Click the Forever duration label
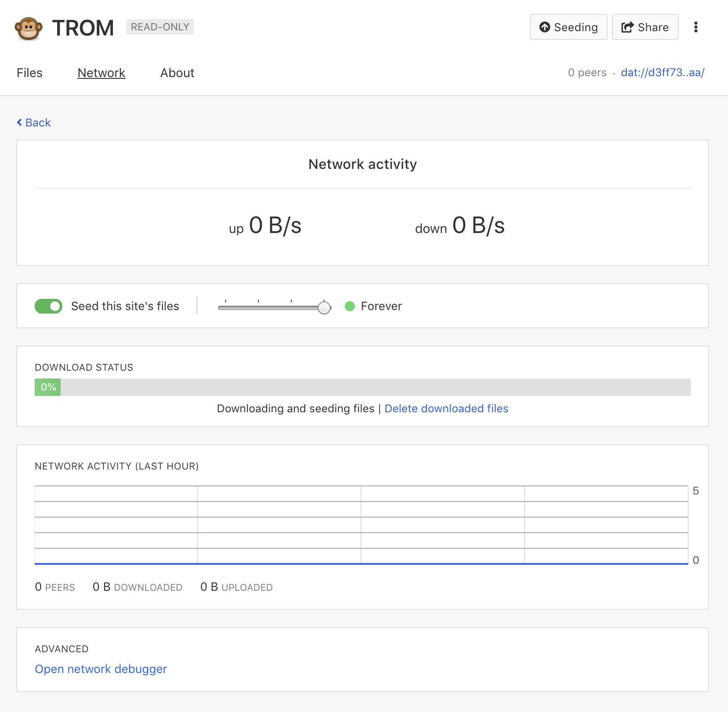The image size is (728, 712). 381,306
